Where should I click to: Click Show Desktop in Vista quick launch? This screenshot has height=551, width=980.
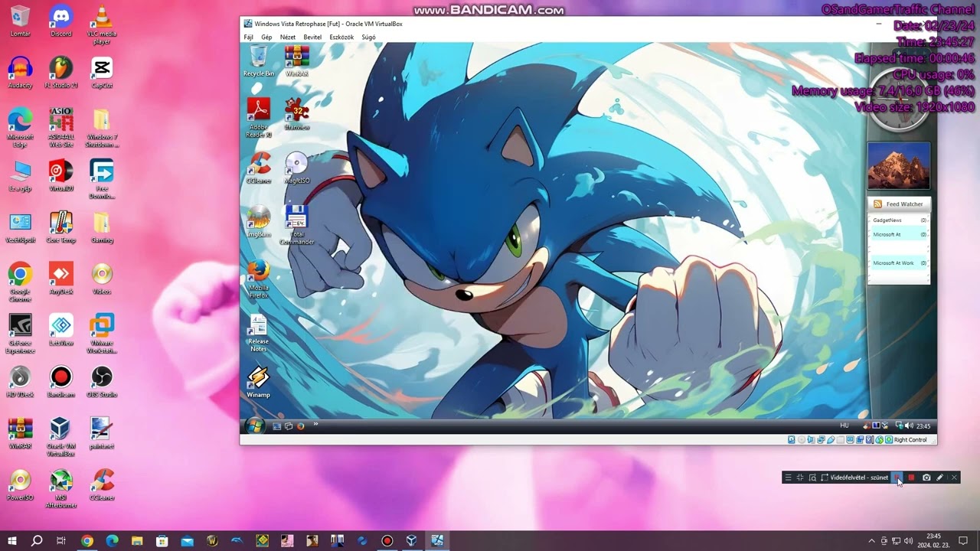[276, 426]
